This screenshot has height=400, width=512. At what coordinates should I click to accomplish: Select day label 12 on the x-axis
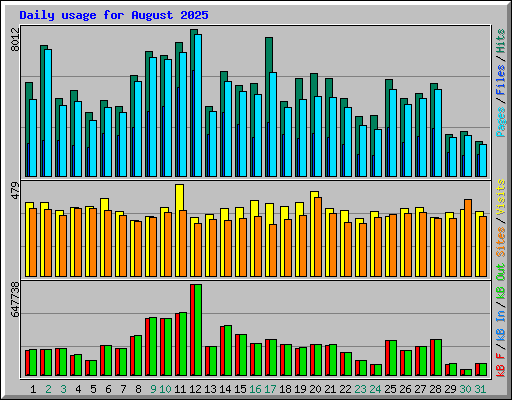click(x=195, y=389)
